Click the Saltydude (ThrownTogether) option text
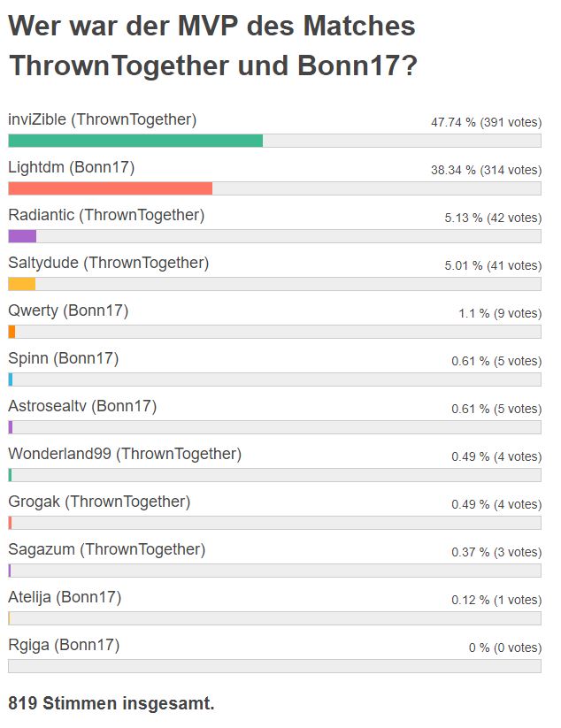This screenshot has height=728, width=561. coord(109,263)
